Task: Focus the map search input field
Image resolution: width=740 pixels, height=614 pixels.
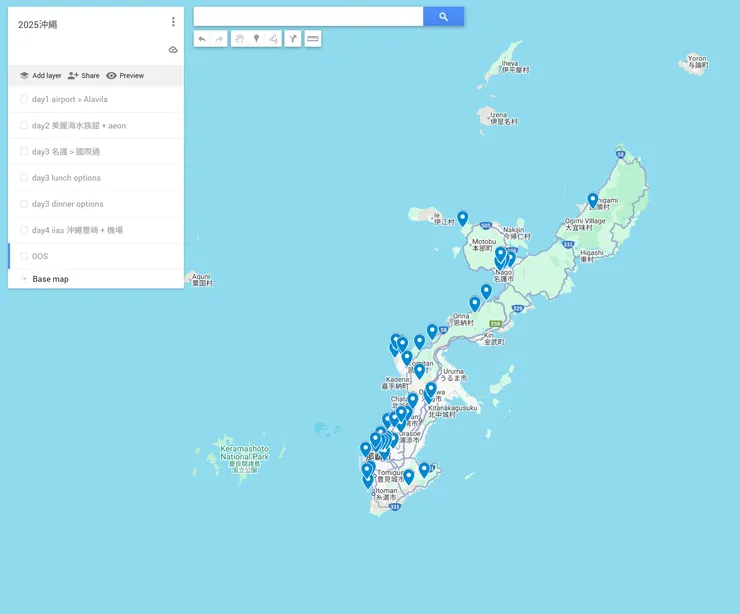Action: coord(308,17)
